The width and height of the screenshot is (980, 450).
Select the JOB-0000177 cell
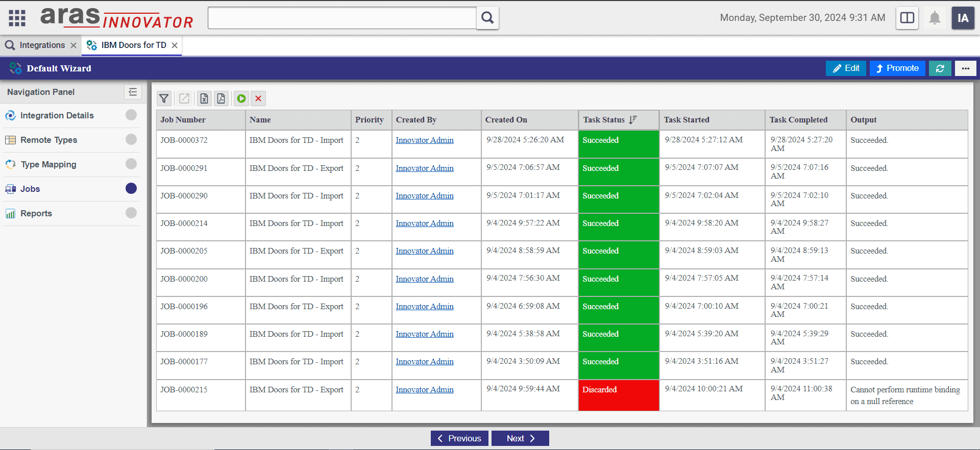pyautogui.click(x=201, y=365)
